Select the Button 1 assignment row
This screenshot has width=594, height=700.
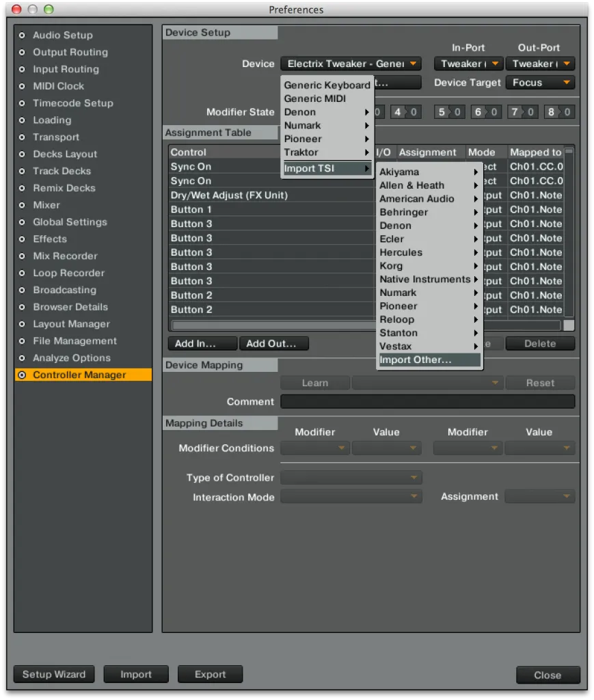pos(271,209)
